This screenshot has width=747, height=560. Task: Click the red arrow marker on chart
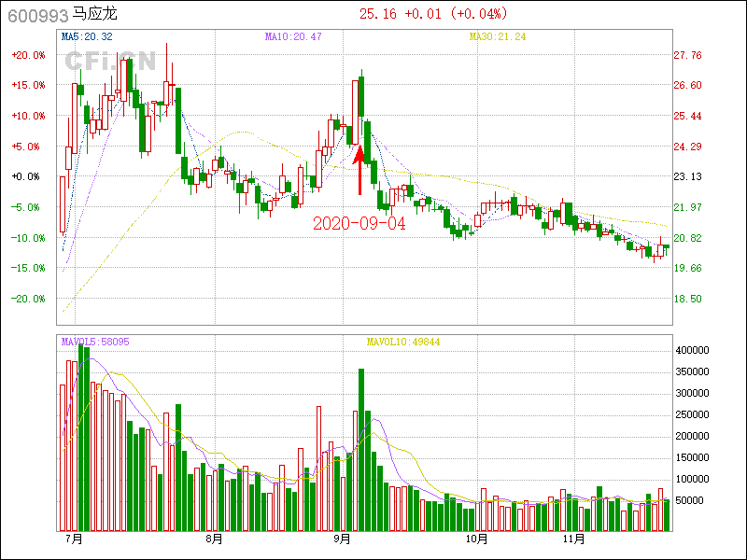click(359, 170)
